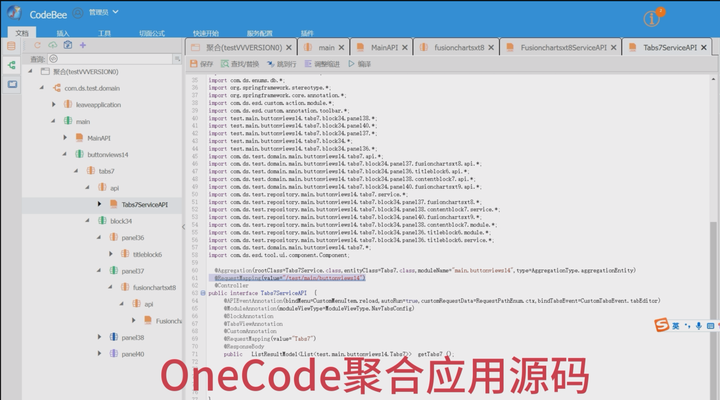Open the user avatar profile icon
This screenshot has width=720, height=400.
78,13
